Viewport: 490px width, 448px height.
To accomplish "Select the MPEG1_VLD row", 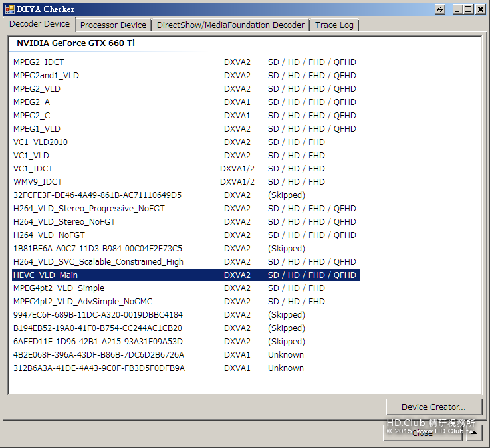I will [x=186, y=129].
